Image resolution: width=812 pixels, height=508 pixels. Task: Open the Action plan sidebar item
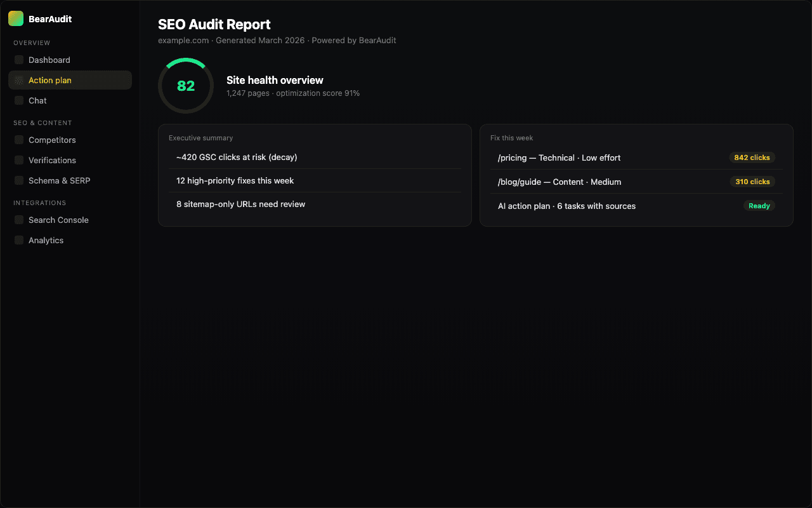point(70,80)
